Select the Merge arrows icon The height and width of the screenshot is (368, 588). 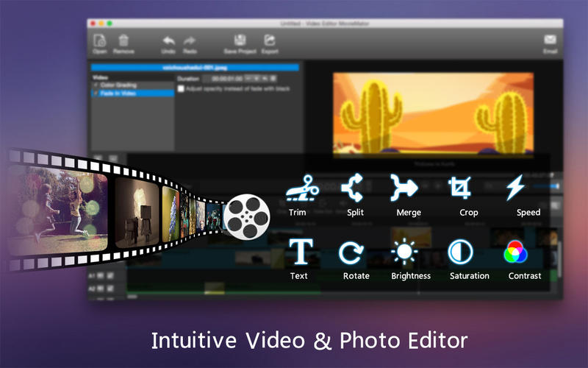pyautogui.click(x=404, y=188)
